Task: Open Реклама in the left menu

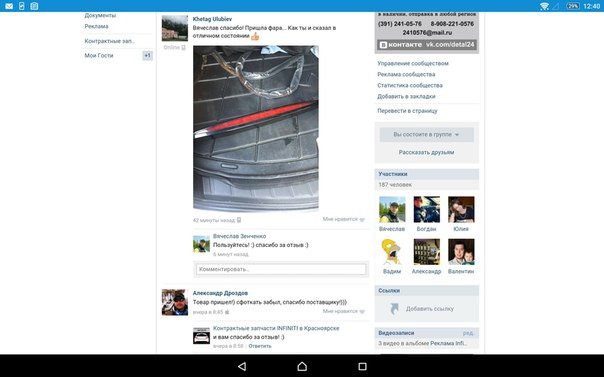Action: pyautogui.click(x=96, y=26)
